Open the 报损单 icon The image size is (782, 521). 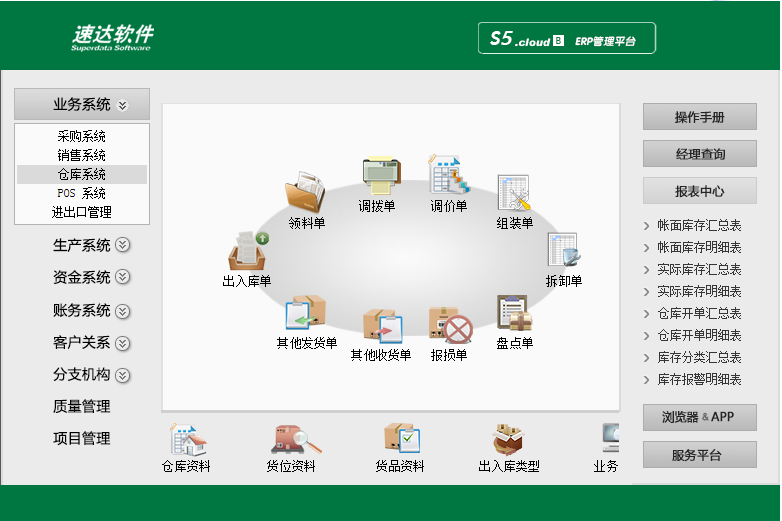(450, 325)
